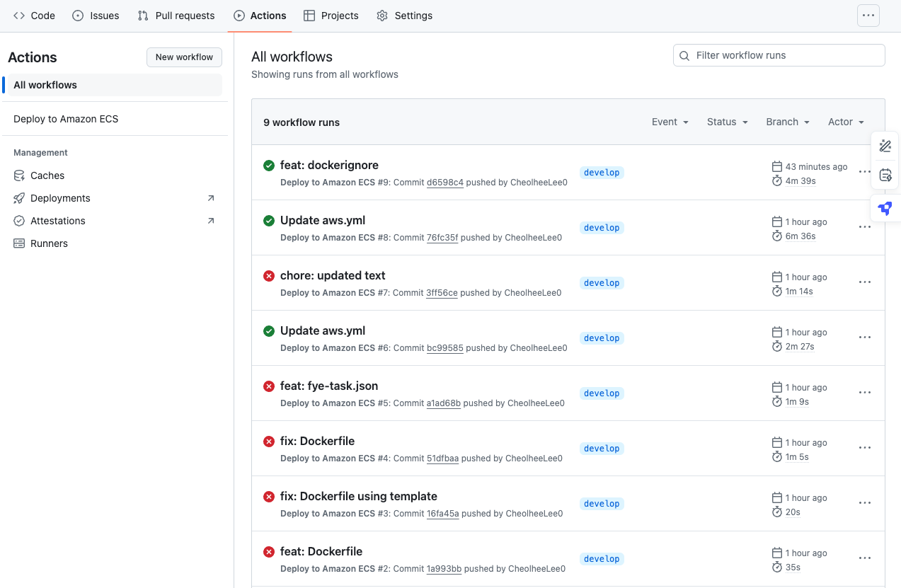This screenshot has width=901, height=588.
Task: Open options menu for fix: Dockerfile #4 run
Action: (865, 448)
